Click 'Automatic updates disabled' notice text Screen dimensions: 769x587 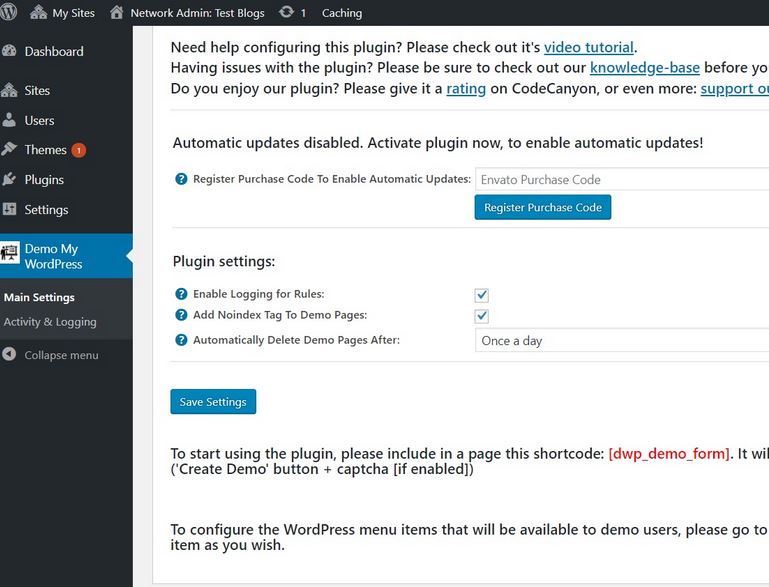[437, 143]
